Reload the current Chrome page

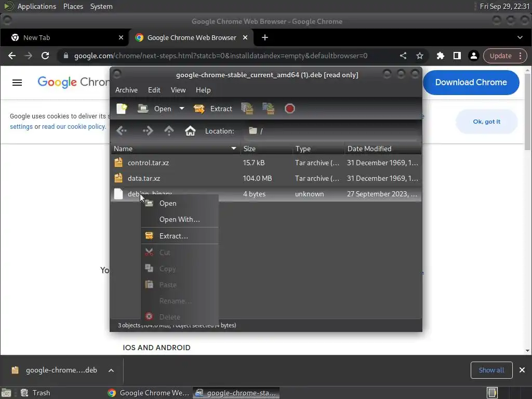pos(45,56)
